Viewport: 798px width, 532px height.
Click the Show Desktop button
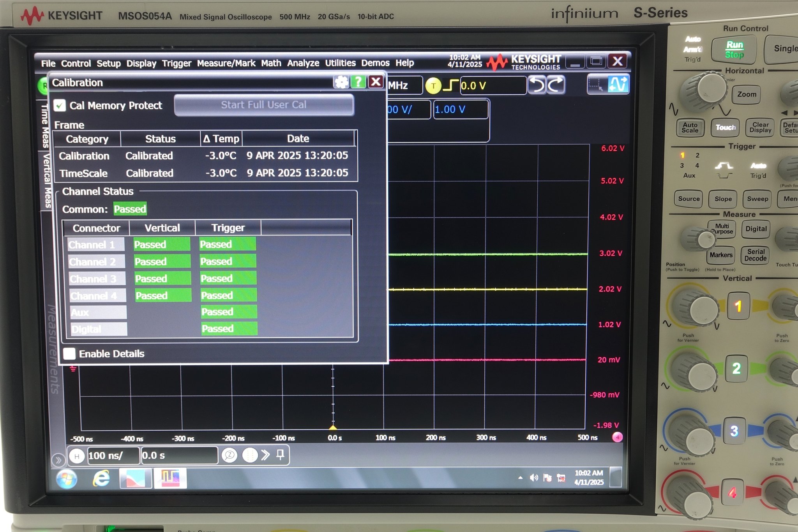pos(615,477)
